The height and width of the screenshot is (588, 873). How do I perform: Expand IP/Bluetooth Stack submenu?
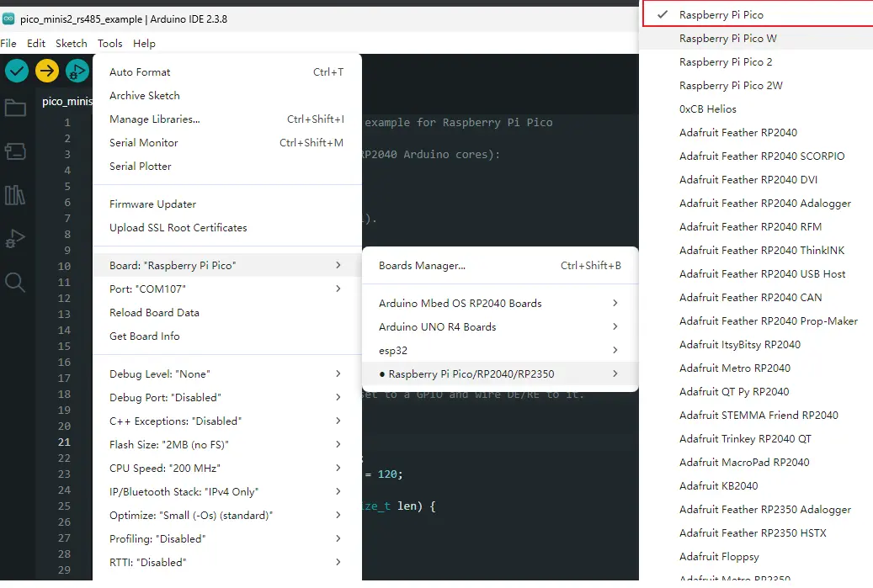227,492
